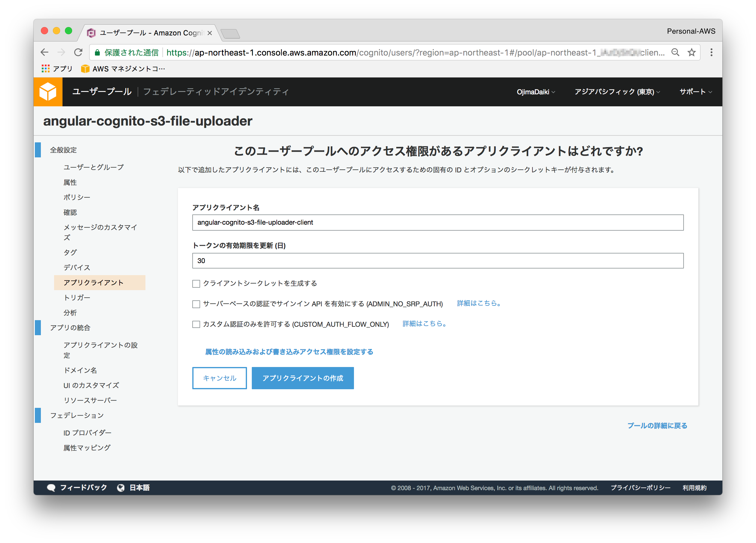Open タグ in the sidebar
The width and height of the screenshot is (756, 543).
coord(70,252)
